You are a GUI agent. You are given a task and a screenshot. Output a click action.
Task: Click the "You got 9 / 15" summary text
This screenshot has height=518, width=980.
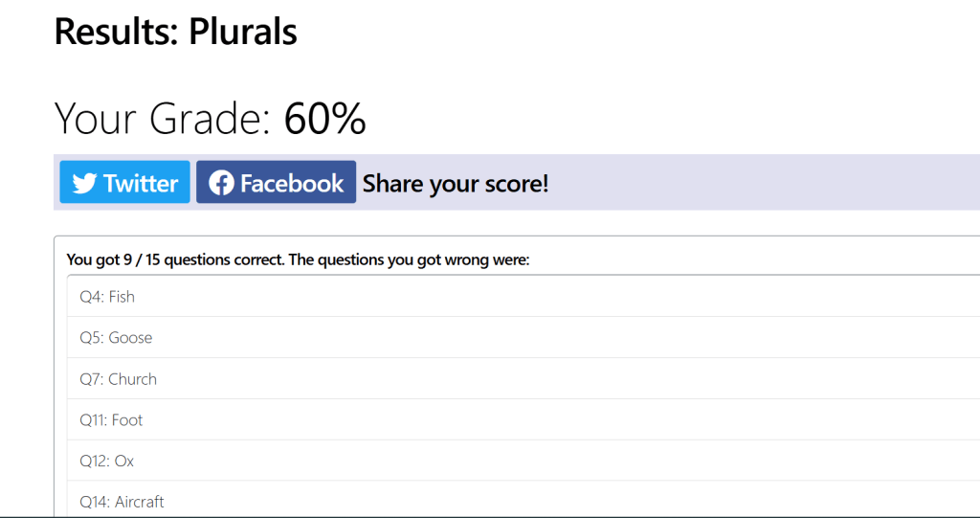tap(113, 259)
